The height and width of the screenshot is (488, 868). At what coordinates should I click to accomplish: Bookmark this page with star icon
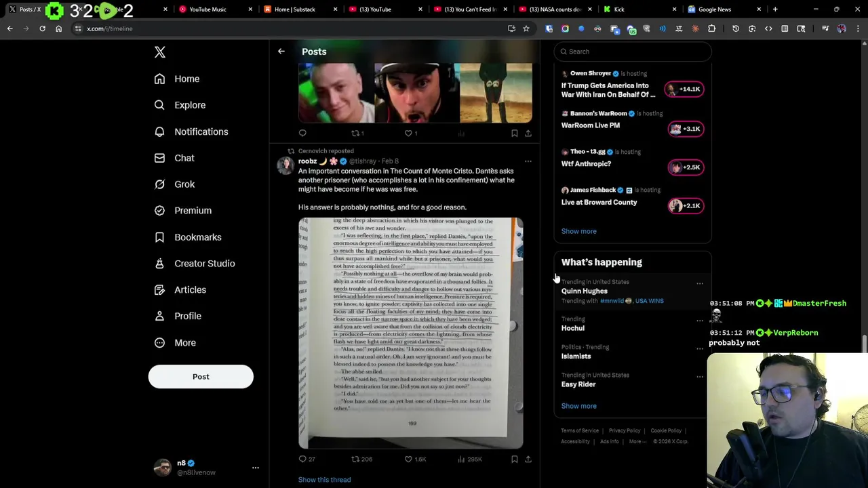526,28
